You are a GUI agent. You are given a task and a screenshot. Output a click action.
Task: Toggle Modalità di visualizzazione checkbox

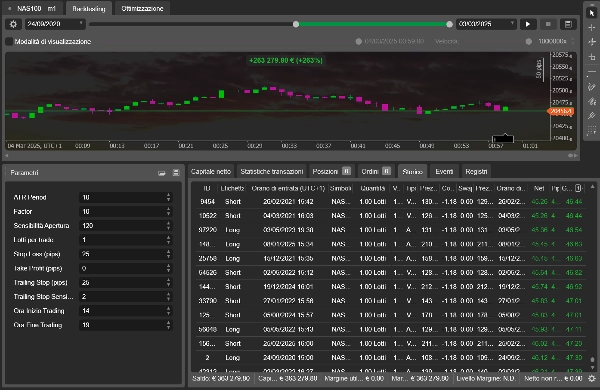(9, 41)
